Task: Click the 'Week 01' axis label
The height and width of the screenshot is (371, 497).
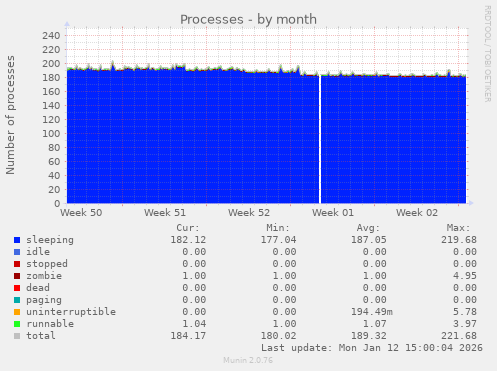Action: coord(333,213)
